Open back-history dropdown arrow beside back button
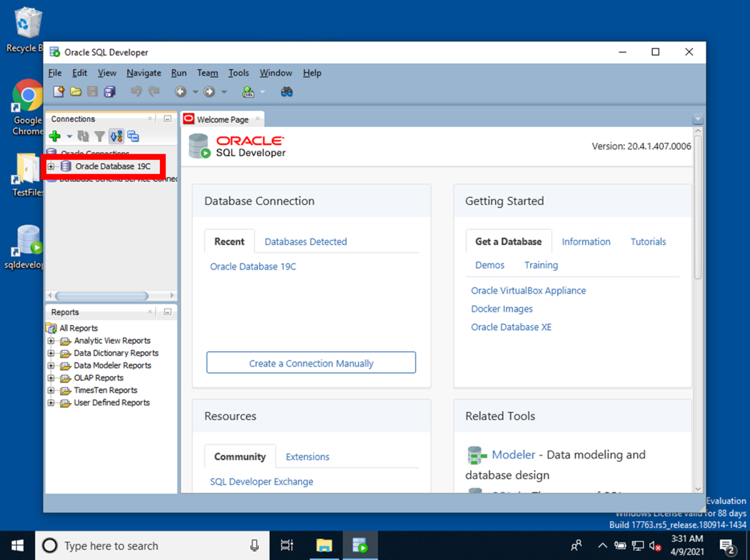 (x=195, y=92)
